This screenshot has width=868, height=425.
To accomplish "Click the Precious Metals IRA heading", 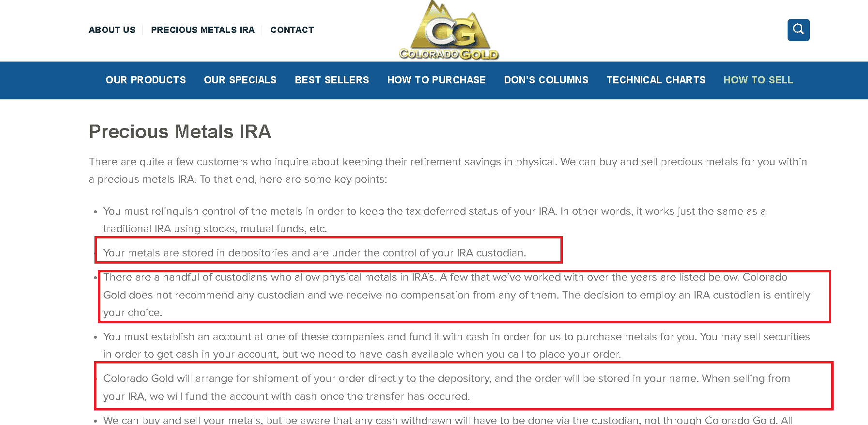I will pos(180,132).
